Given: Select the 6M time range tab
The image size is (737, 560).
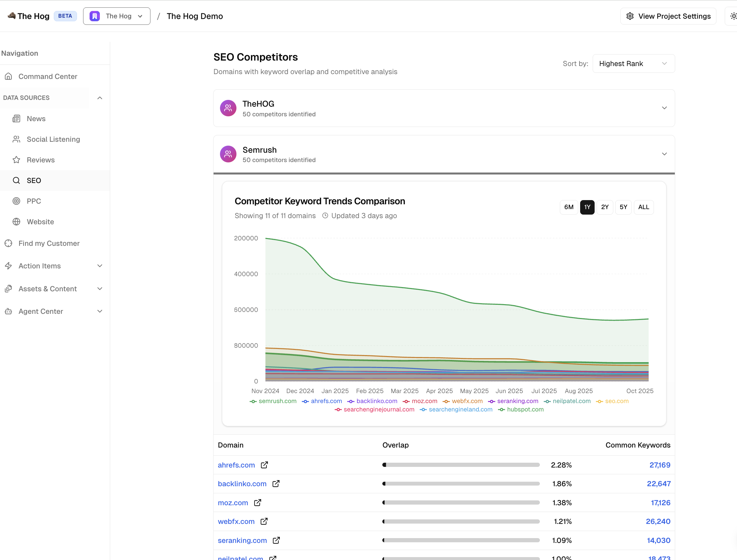Looking at the screenshot, I should click(x=569, y=207).
